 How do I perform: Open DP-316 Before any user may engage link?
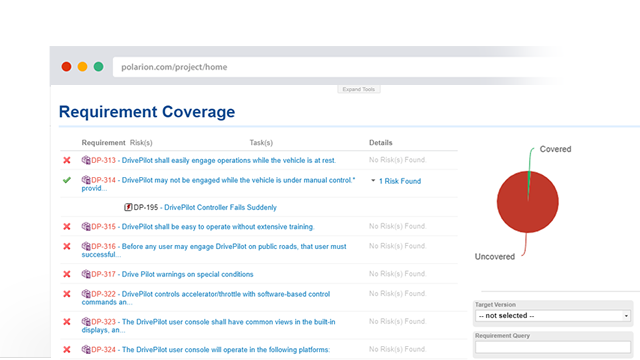[214, 250]
